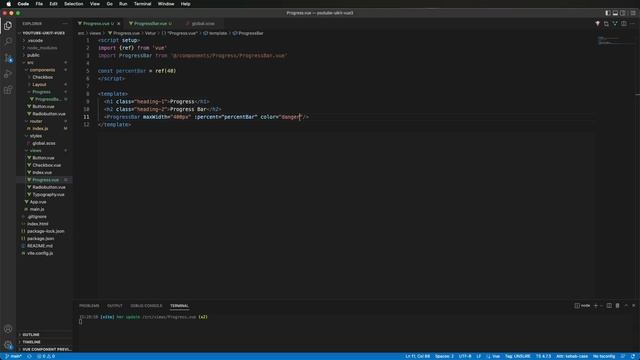
Task: Click line number 5 in the editor gutter
Action: [87, 71]
